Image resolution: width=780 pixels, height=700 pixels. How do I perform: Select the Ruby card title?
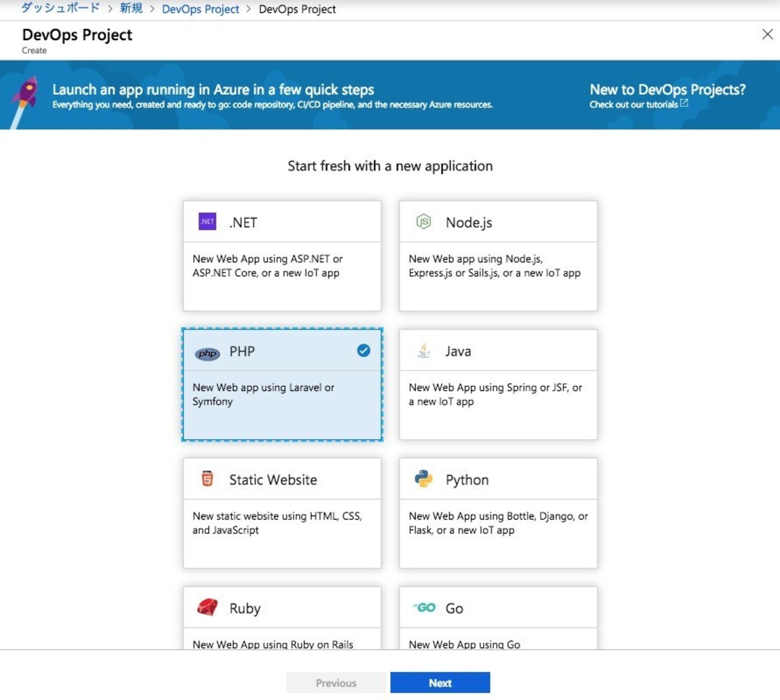tap(245, 608)
